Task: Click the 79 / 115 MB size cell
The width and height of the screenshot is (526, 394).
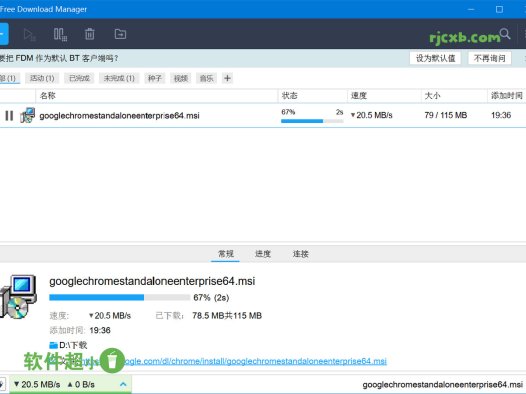Action: (445, 115)
